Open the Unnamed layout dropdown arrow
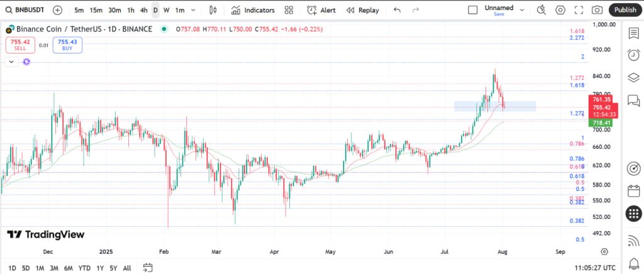This screenshot has width=644, height=274. pos(522,10)
